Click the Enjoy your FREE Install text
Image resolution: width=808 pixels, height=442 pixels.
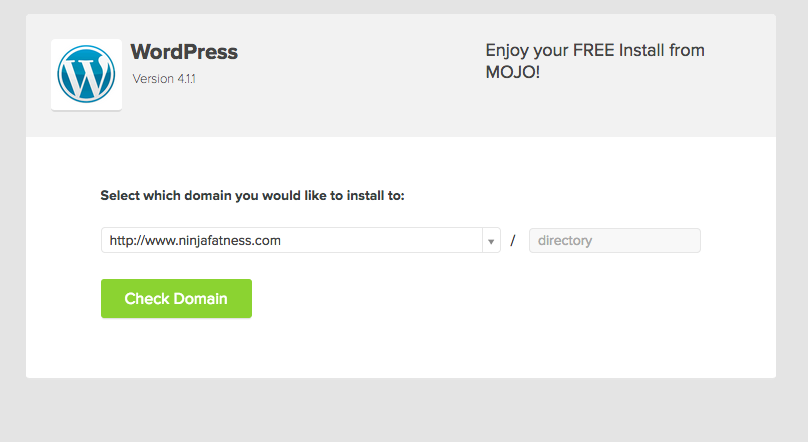pyautogui.click(x=595, y=50)
